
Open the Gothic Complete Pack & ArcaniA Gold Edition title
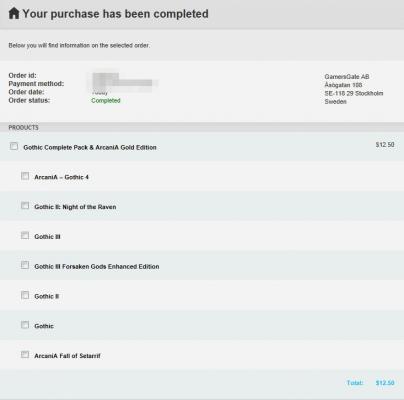(x=90, y=147)
